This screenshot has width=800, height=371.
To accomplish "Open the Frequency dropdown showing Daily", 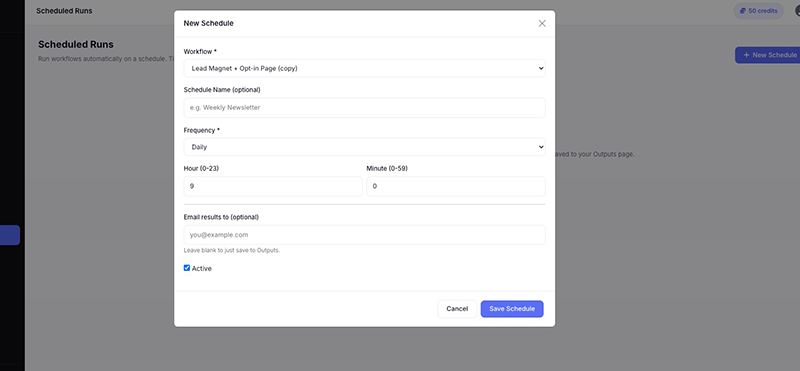I will (x=364, y=147).
